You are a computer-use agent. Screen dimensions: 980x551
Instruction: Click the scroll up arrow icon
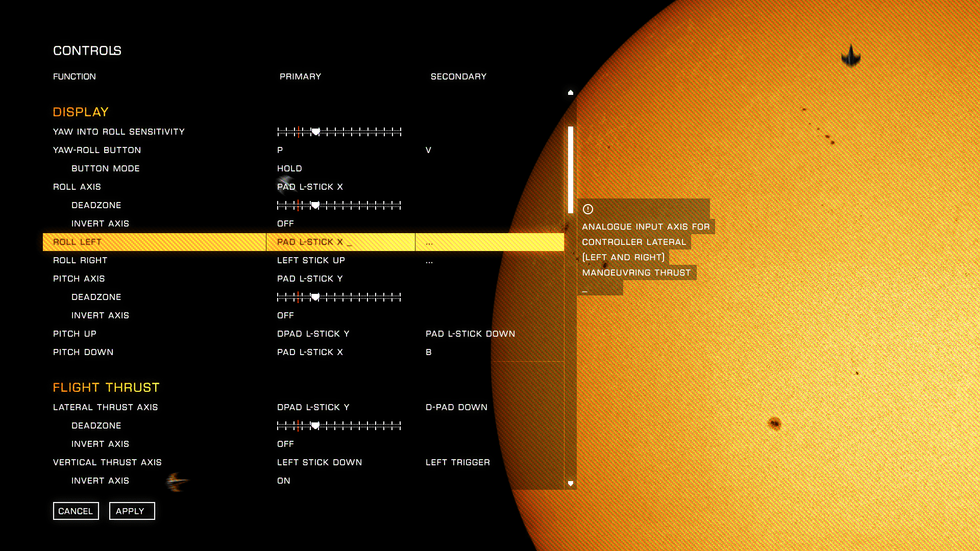tap(571, 92)
